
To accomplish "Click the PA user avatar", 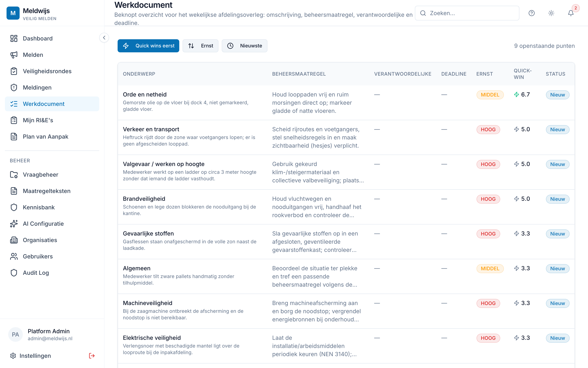I will click(x=15, y=334).
